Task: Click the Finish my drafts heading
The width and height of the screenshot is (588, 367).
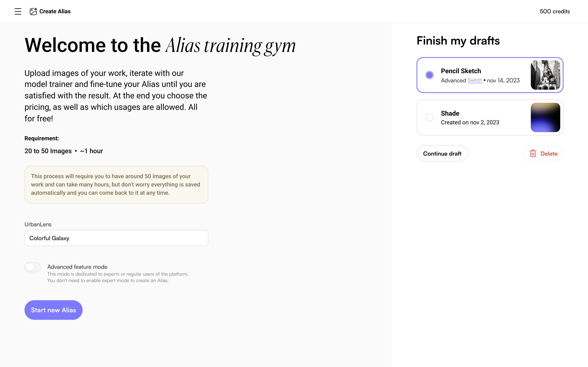Action: pos(458,41)
